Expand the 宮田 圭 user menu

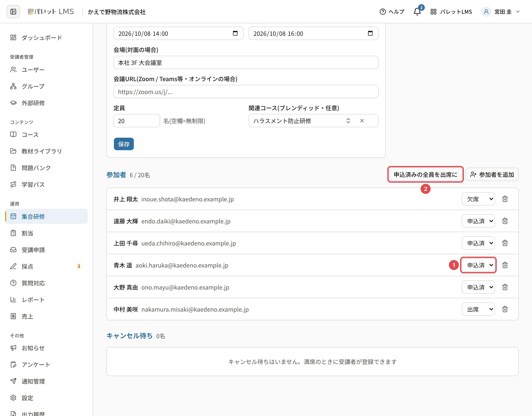(501, 12)
